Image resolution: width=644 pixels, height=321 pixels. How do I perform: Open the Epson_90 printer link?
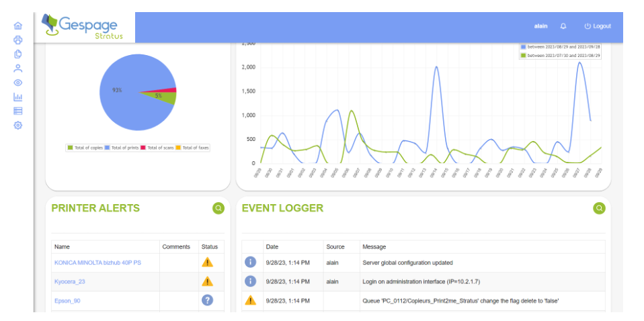tap(67, 301)
